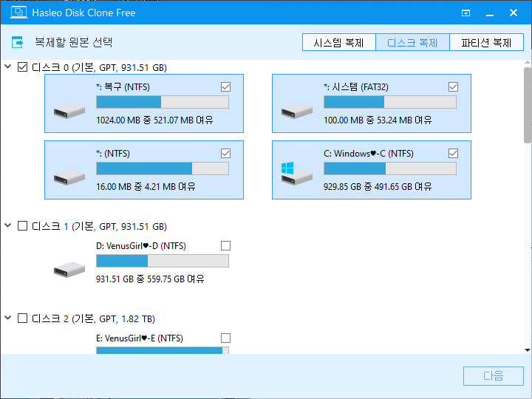The height and width of the screenshot is (399, 532).
Task: Click text 929.85 GB 중 491.65 GB 여유
Action: (x=378, y=187)
